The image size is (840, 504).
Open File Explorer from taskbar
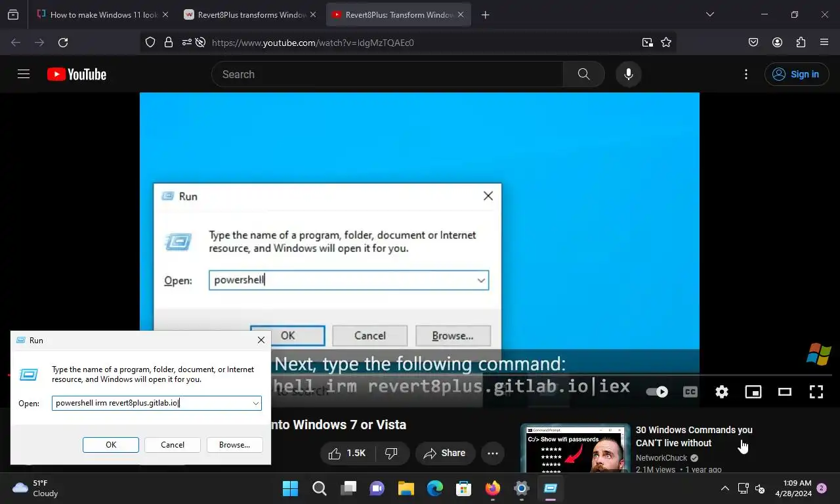point(406,488)
